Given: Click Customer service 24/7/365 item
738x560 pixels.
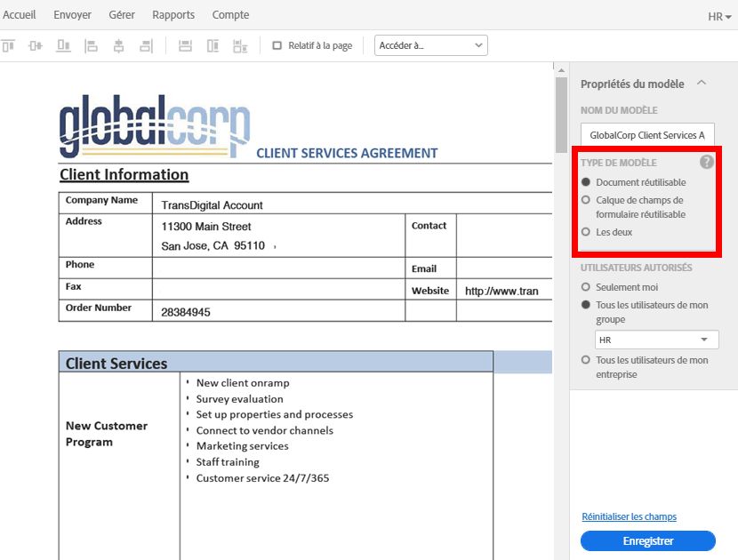Looking at the screenshot, I should pyautogui.click(x=262, y=478).
